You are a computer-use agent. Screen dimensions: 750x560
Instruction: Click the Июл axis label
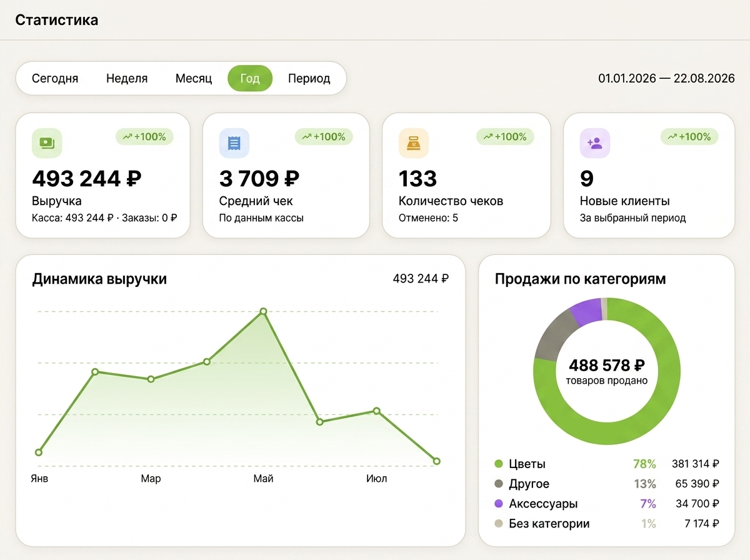click(x=376, y=479)
